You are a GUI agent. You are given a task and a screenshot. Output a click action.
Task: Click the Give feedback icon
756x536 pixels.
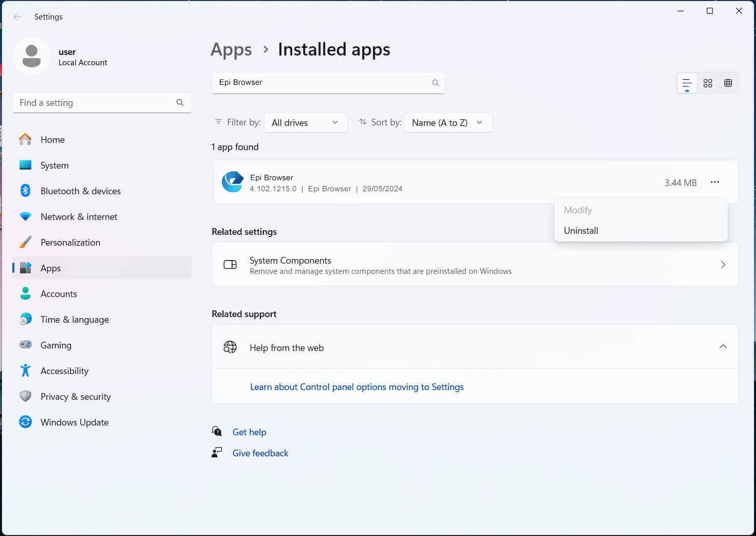click(217, 452)
